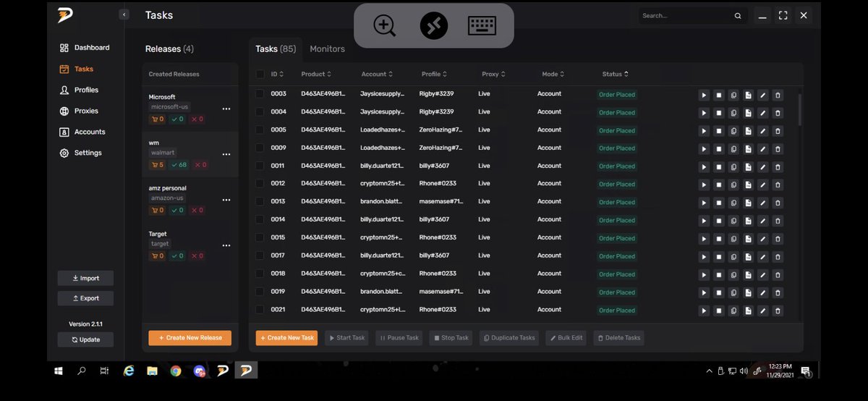Screen dimensions: 868x401
Task: Select the checkbox for task 0003
Action: coord(260,94)
